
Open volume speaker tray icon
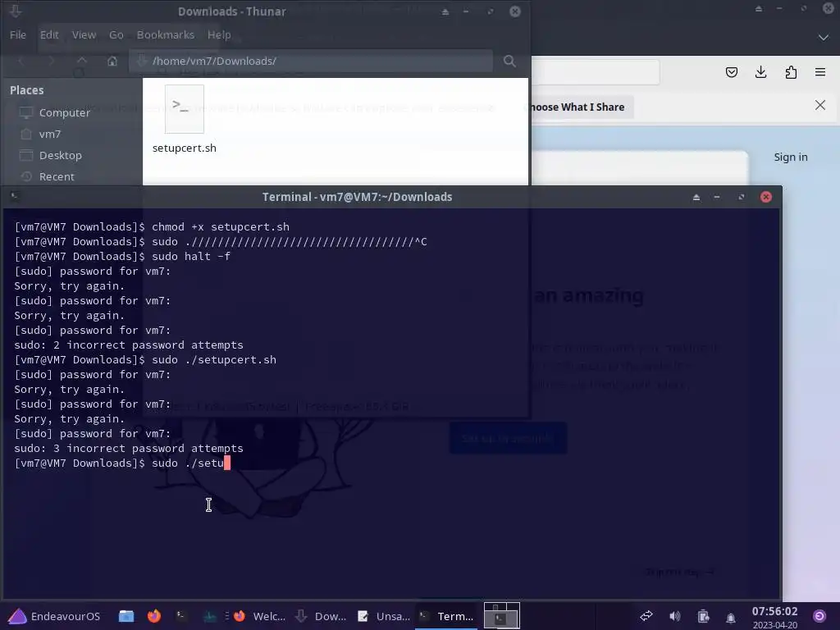tap(674, 616)
